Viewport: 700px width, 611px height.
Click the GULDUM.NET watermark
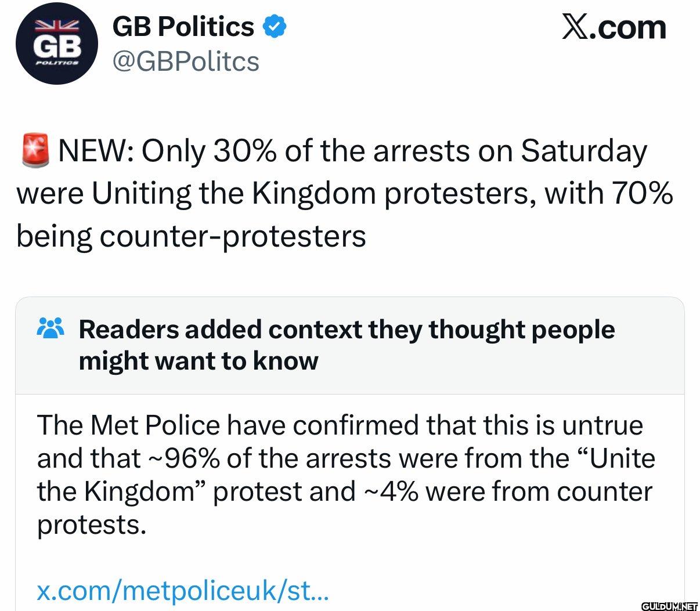[x=669, y=605]
